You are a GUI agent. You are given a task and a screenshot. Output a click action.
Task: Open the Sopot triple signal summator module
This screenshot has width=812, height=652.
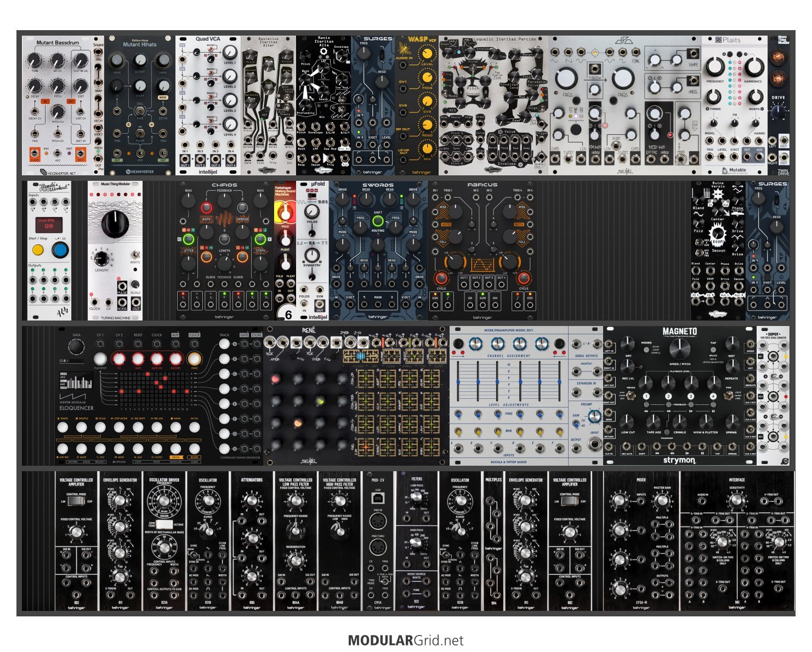(773, 396)
